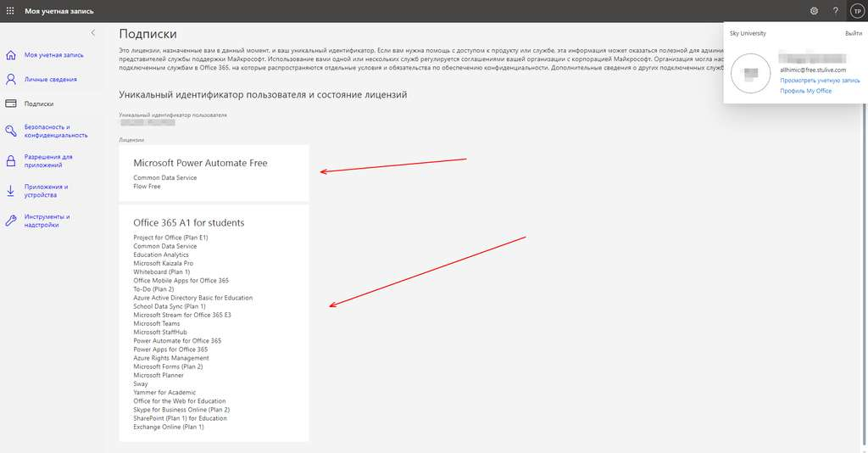Click Microsoft Teams entry
The width and height of the screenshot is (868, 453).
click(156, 323)
